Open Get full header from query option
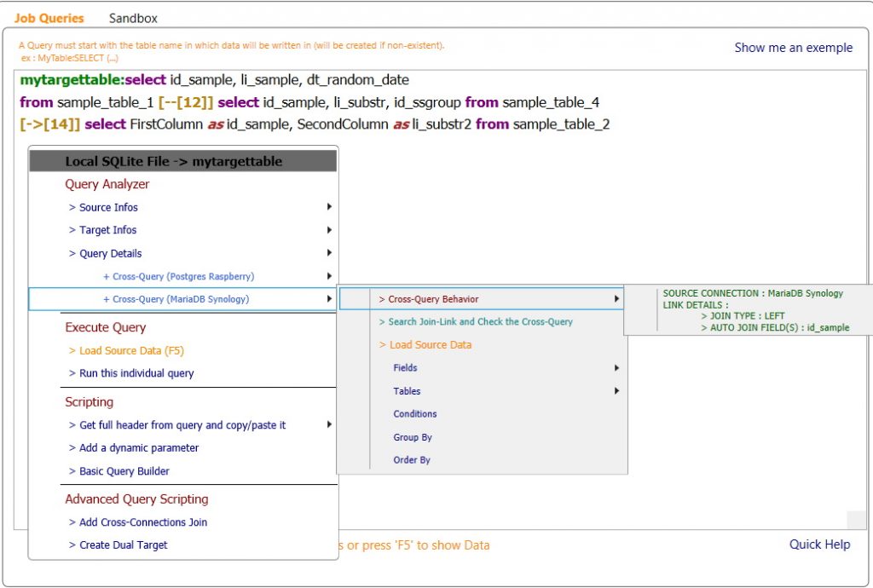873x588 pixels. (182, 425)
